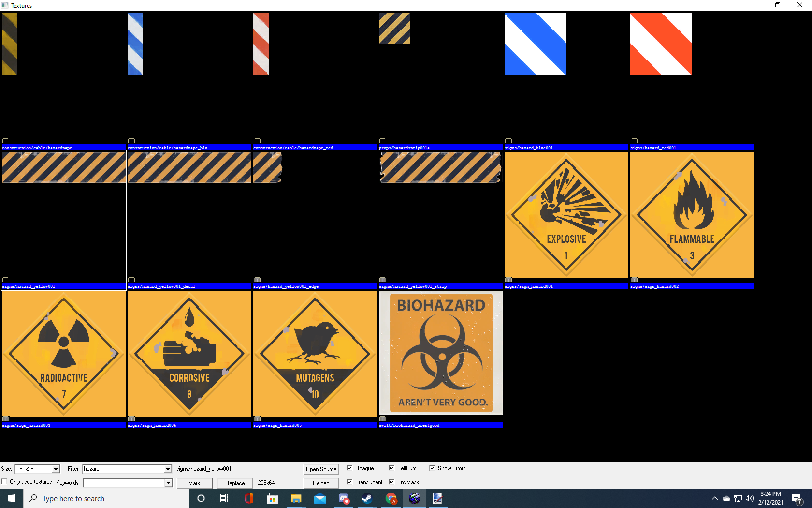Expand the texture Size dropdown
Screen dimensions: 812x508
click(56, 469)
